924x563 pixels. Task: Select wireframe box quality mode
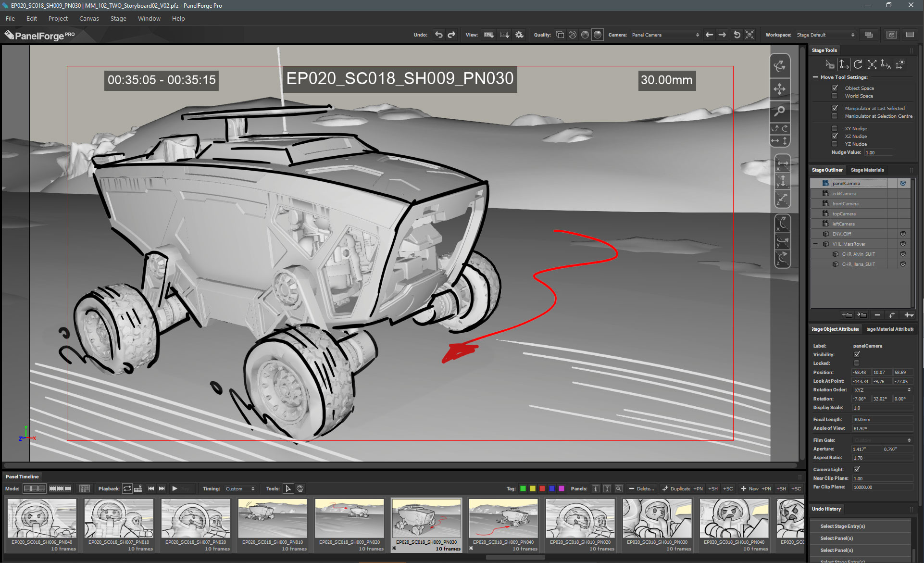560,35
